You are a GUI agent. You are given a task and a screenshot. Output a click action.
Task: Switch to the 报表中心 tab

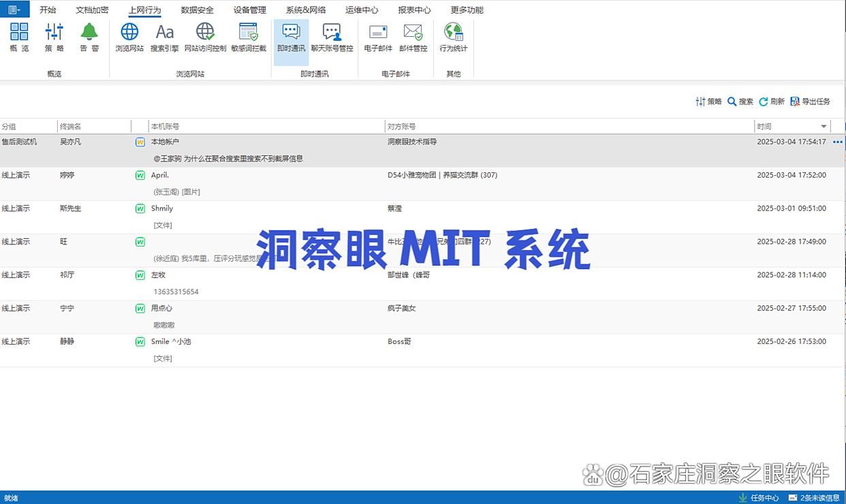coord(414,10)
